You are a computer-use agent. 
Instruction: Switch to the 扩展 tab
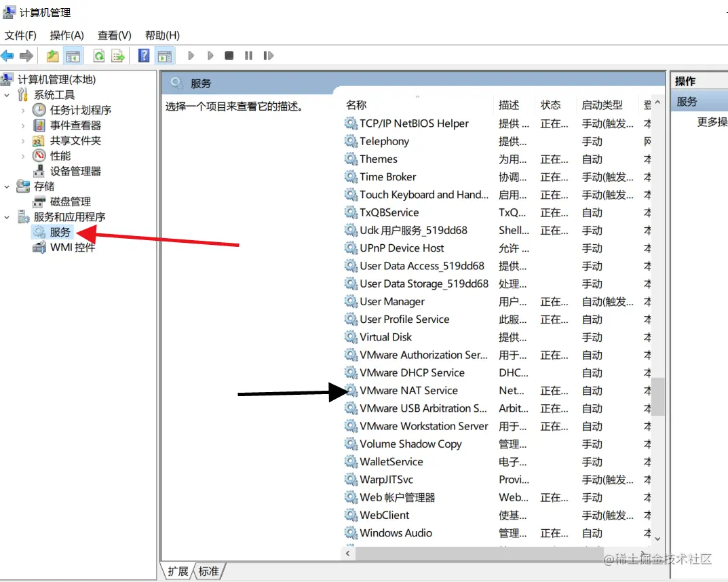178,571
